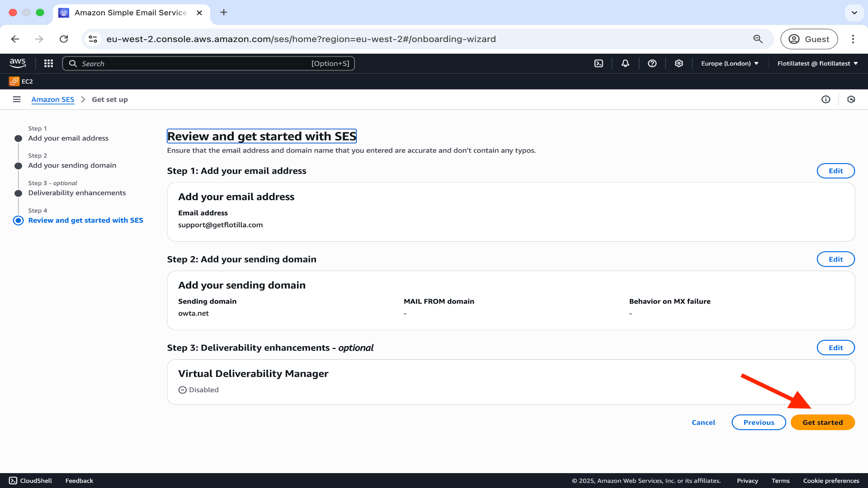The width and height of the screenshot is (868, 488).
Task: Jump to Step 2 Add your sending domain
Action: [x=72, y=165]
